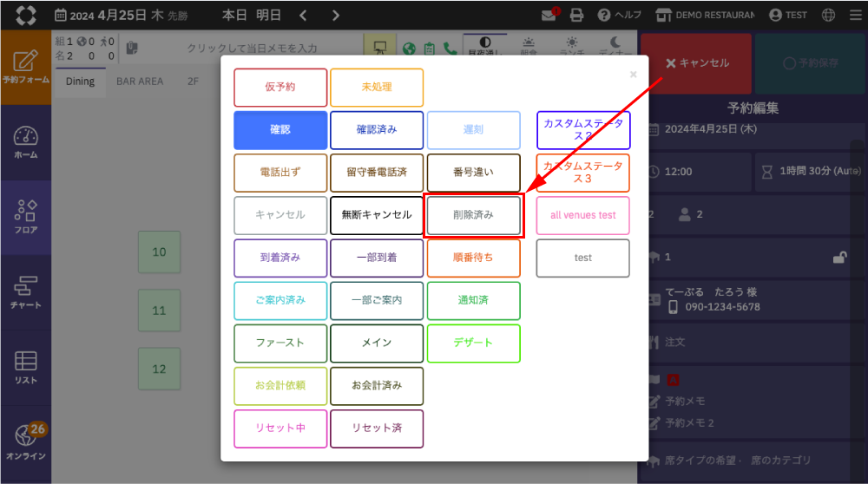The height and width of the screenshot is (484, 868).
Task: Open the TEST user account menu
Action: [787, 15]
